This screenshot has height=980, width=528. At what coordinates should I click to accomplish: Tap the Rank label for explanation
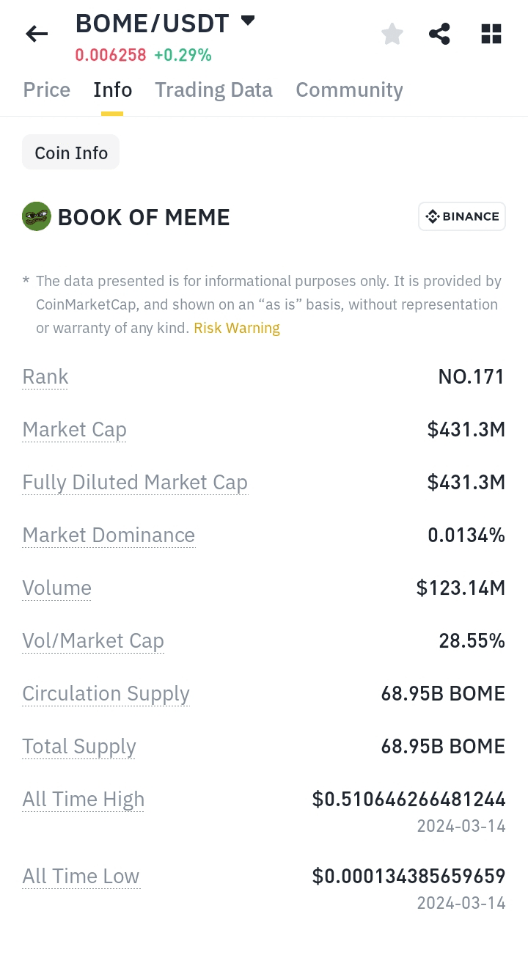tap(45, 377)
